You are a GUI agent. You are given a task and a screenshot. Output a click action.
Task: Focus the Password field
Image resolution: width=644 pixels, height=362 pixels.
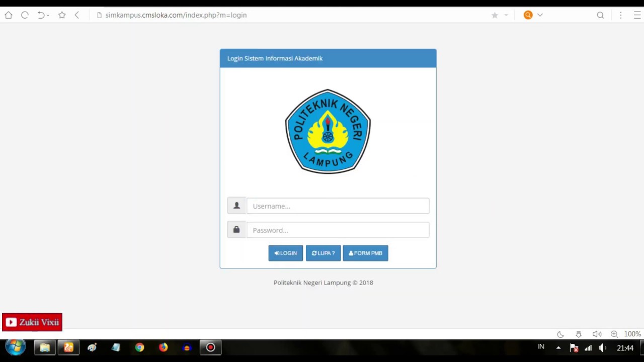pyautogui.click(x=338, y=230)
